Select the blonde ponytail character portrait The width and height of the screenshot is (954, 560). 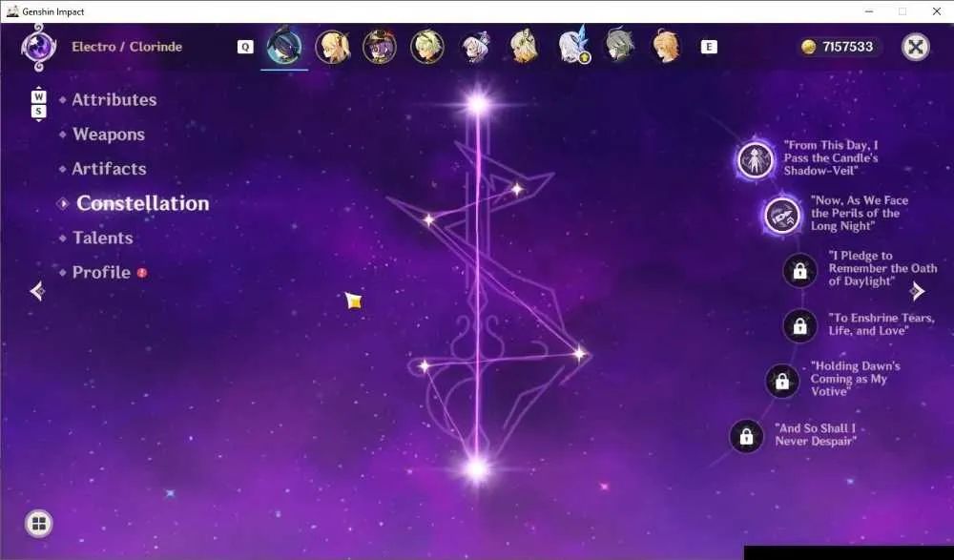pos(332,47)
